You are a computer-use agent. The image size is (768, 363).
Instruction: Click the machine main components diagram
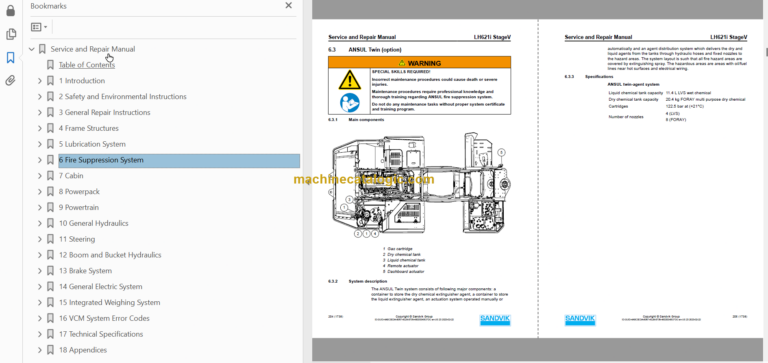pyautogui.click(x=420, y=185)
